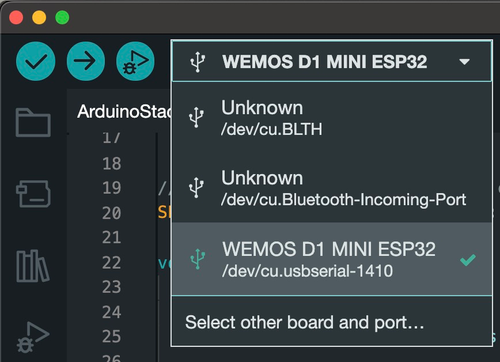The image size is (500, 362).
Task: Select the WEMOS D1 MINI ESP32 usbserial-1410 port
Action: (332, 259)
